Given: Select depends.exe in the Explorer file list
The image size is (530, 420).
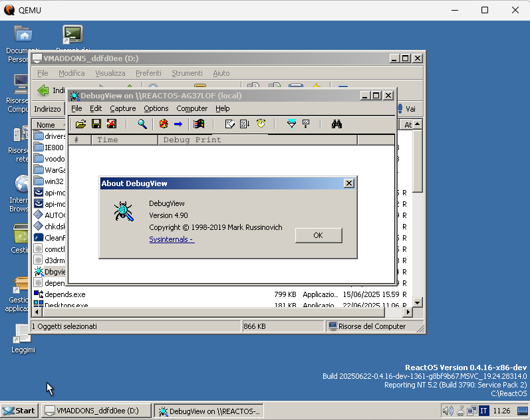Looking at the screenshot, I should [65, 294].
